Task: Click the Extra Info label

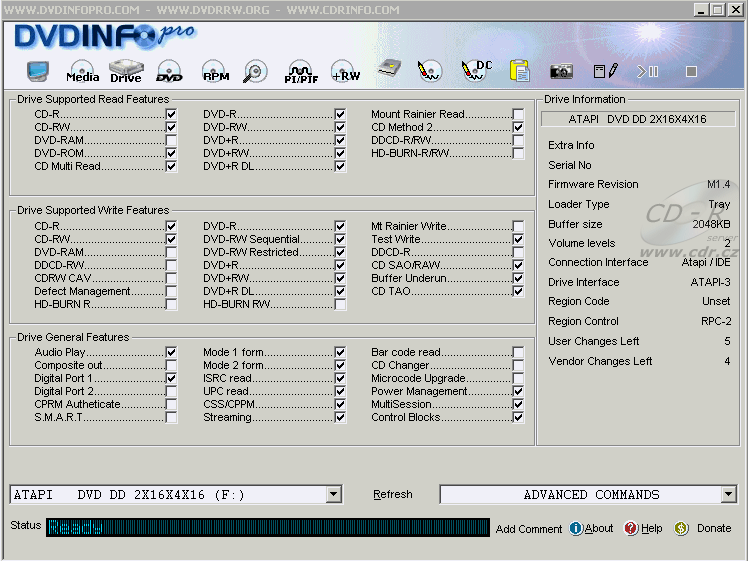Action: point(571,145)
